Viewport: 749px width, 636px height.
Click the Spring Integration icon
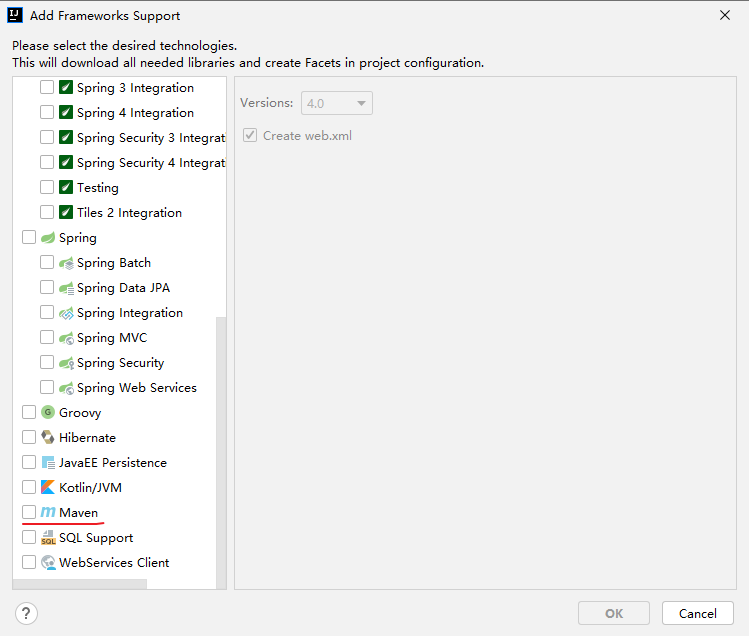66,313
